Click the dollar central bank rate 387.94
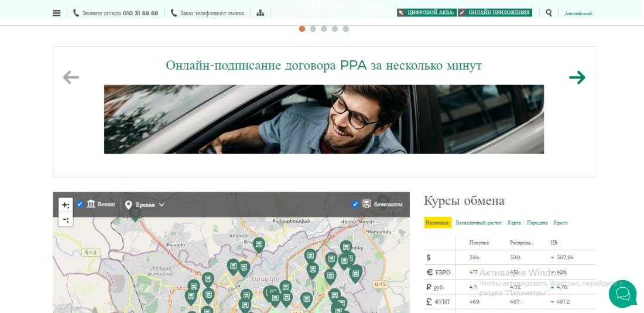644x313 pixels. (x=565, y=257)
